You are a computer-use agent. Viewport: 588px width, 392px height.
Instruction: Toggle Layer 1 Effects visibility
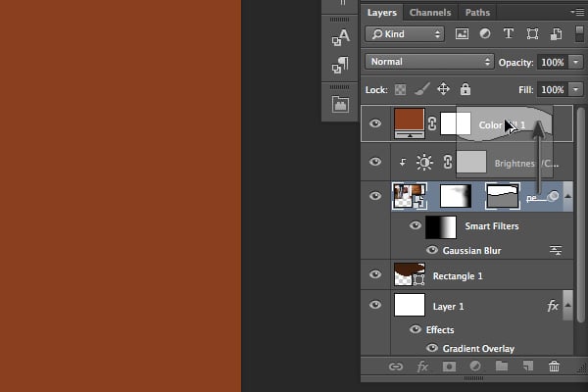[416, 329]
